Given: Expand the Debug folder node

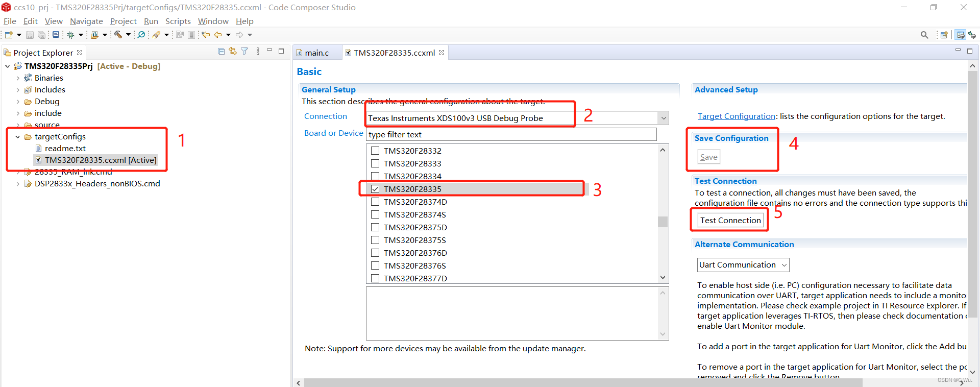Looking at the screenshot, I should point(18,102).
